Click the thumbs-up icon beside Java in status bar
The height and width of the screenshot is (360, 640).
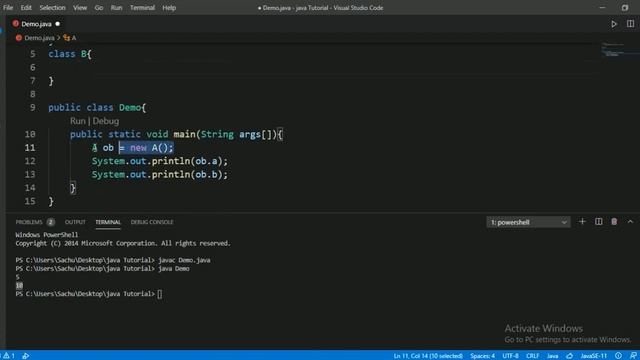pos(570,356)
